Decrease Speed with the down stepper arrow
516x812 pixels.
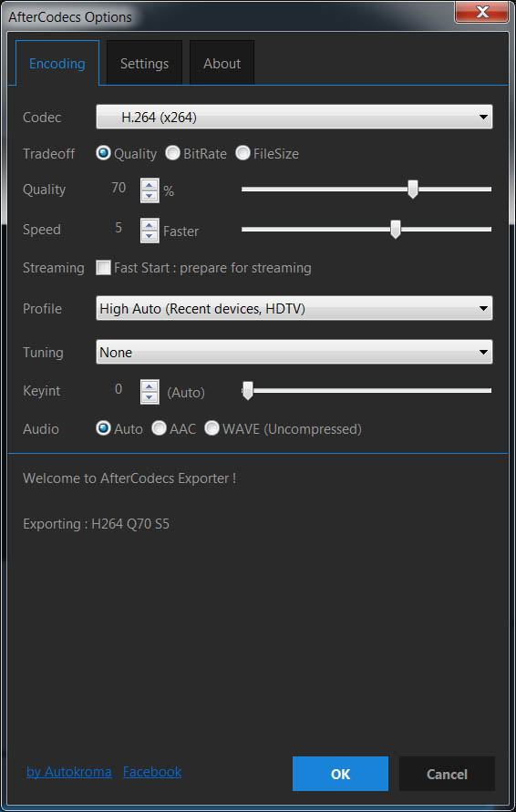pos(150,236)
